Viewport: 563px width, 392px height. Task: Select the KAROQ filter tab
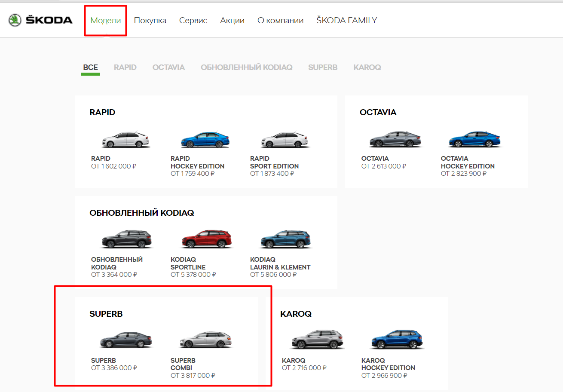click(x=367, y=67)
